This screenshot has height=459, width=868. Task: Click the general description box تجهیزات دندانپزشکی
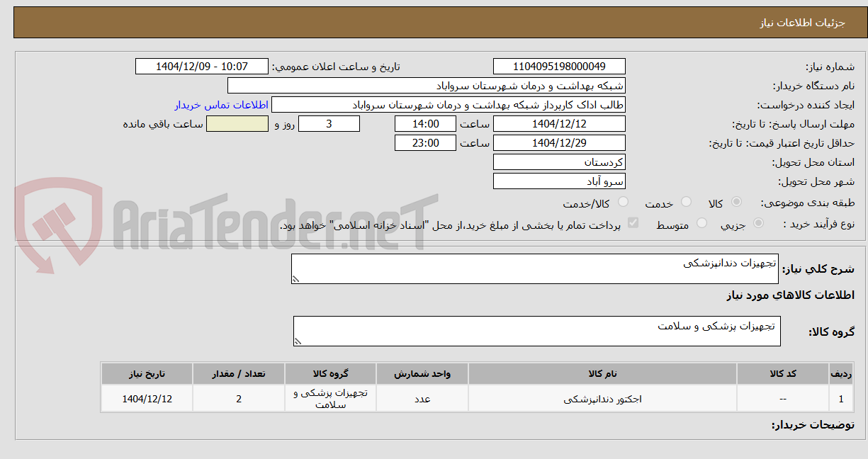tap(535, 269)
